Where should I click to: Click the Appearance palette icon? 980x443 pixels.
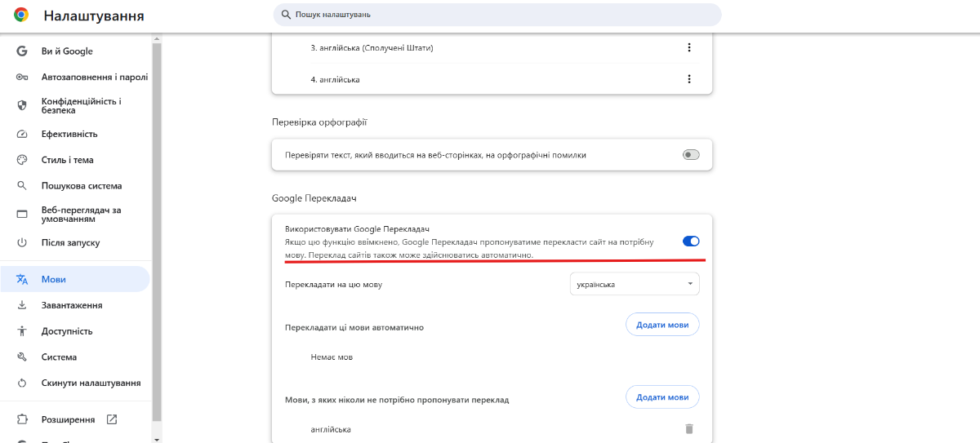(x=23, y=160)
